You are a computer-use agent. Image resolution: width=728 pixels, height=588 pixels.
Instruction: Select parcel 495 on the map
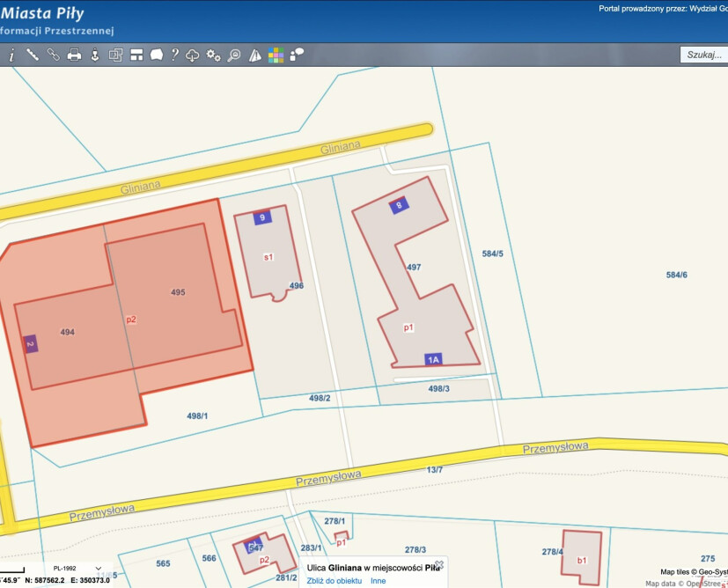click(x=178, y=292)
